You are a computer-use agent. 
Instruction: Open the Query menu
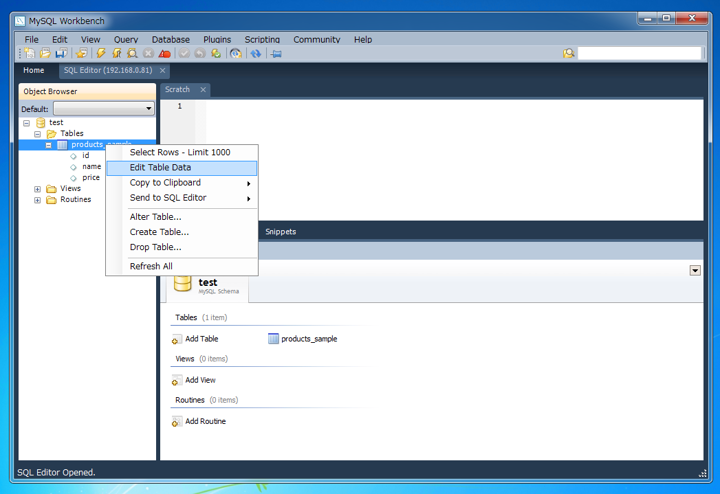(126, 39)
